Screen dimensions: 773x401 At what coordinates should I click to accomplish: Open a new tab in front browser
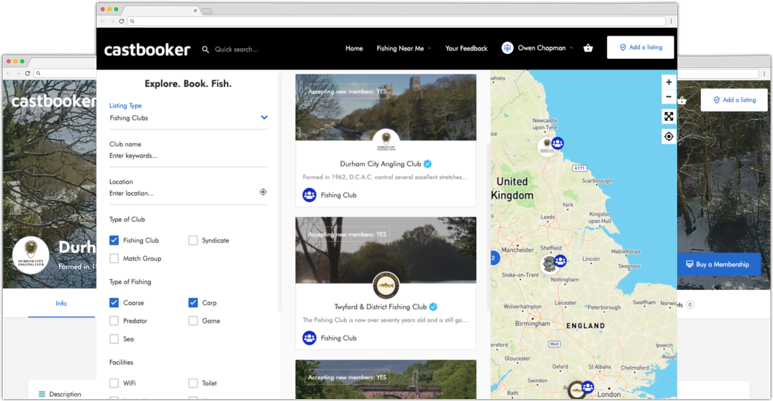click(x=207, y=11)
